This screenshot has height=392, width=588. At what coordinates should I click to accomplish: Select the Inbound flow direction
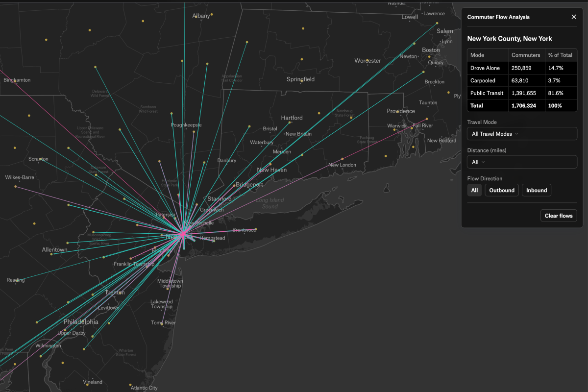536,190
